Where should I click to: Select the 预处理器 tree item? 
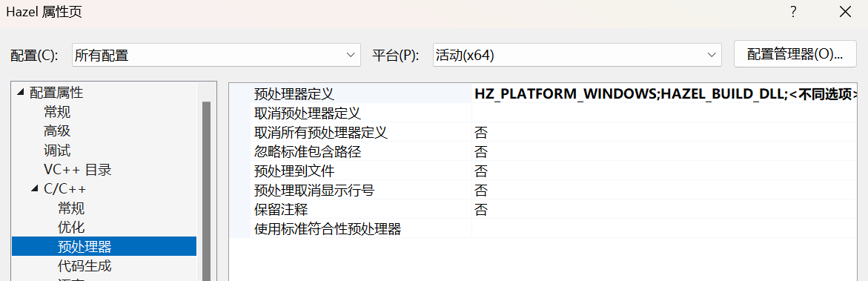tap(104, 246)
